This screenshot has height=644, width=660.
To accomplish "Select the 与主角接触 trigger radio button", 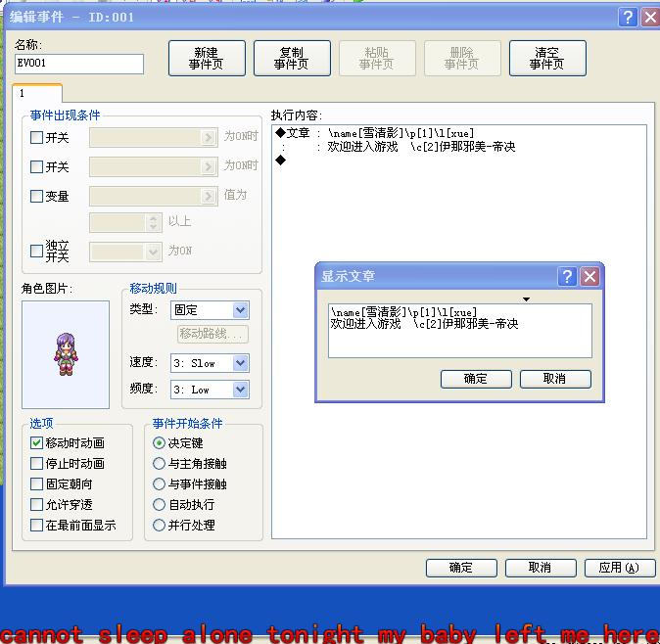I will pyautogui.click(x=159, y=464).
